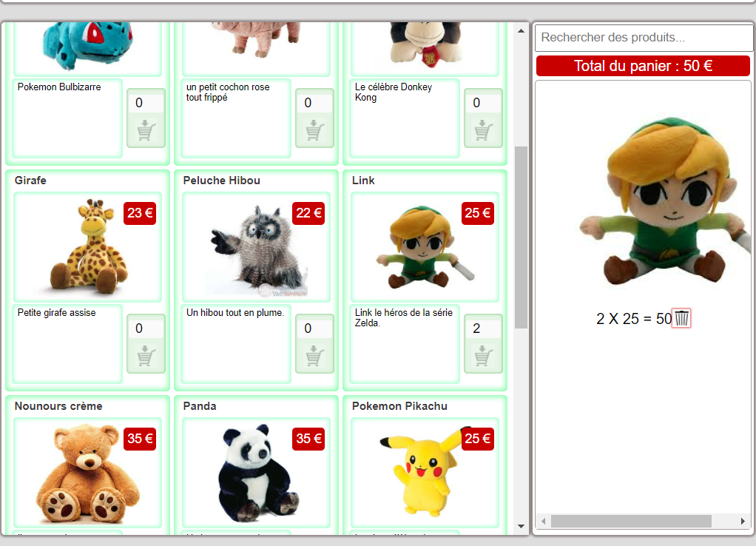Select the Link quantity input showing 2

(x=483, y=328)
